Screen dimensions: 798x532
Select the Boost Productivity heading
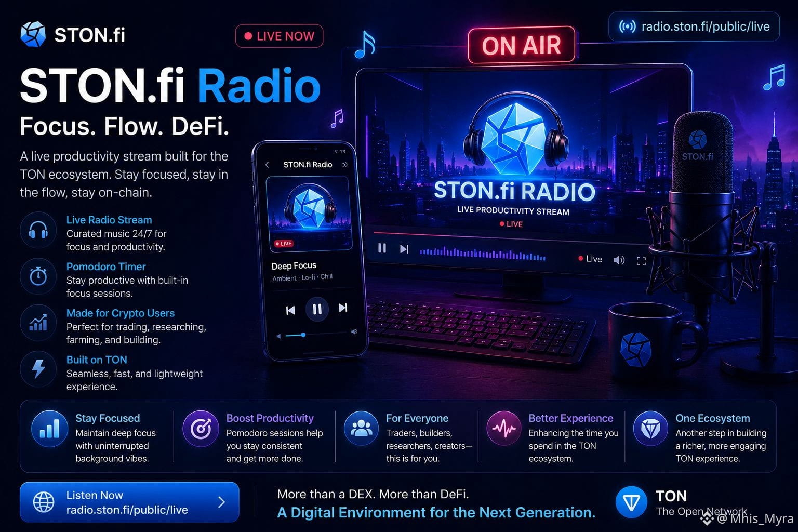click(x=270, y=418)
